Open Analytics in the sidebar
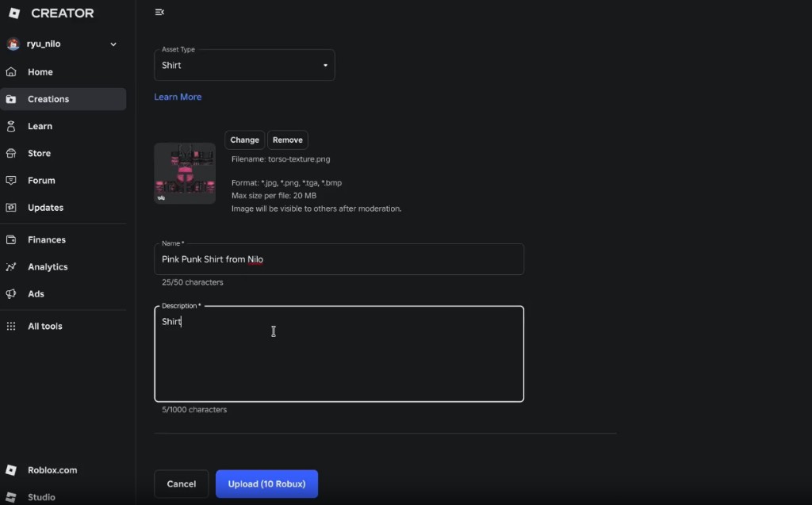Image resolution: width=812 pixels, height=505 pixels. (63, 266)
